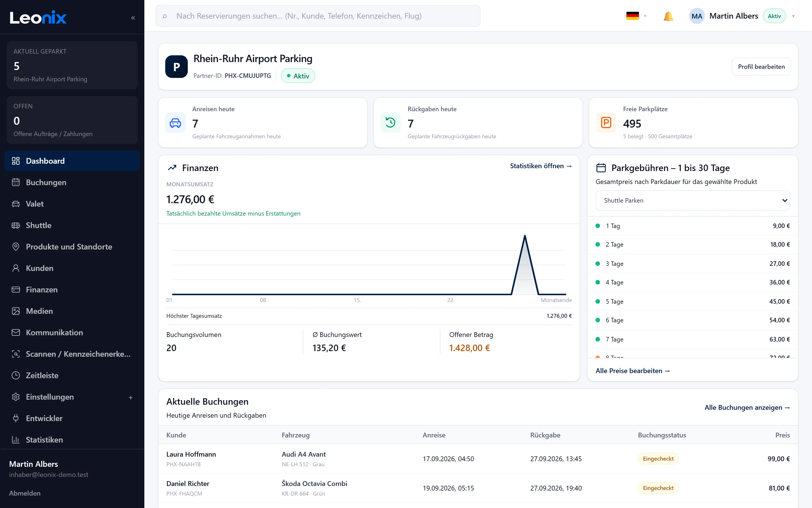Image resolution: width=812 pixels, height=508 pixels.
Task: Open the Shuttle Parken product dropdown
Action: pos(692,201)
